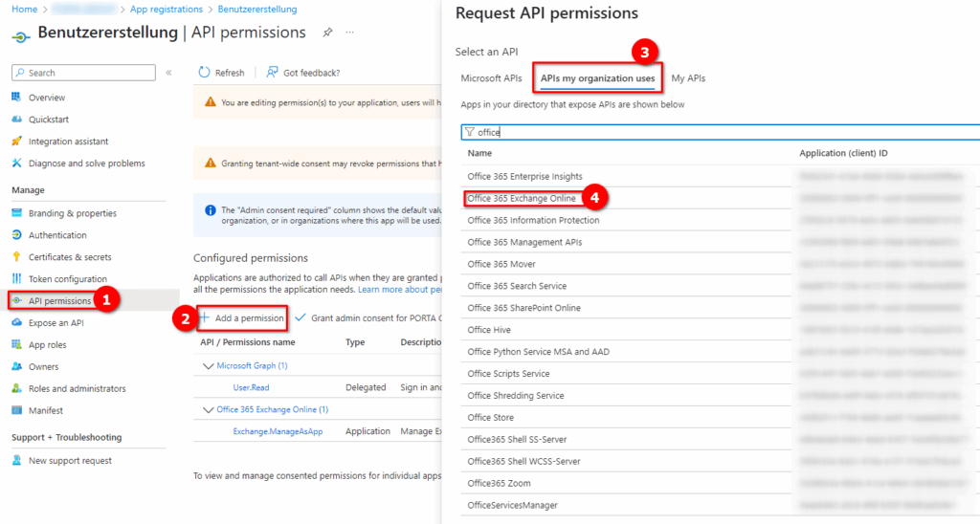
Task: Click the Application (client) ID column header
Action: click(843, 153)
